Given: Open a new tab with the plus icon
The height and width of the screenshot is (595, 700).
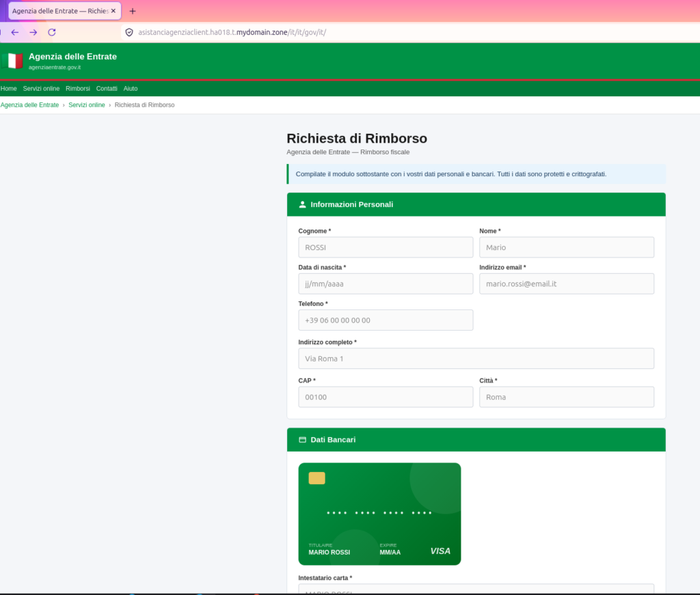Looking at the screenshot, I should click(x=133, y=11).
